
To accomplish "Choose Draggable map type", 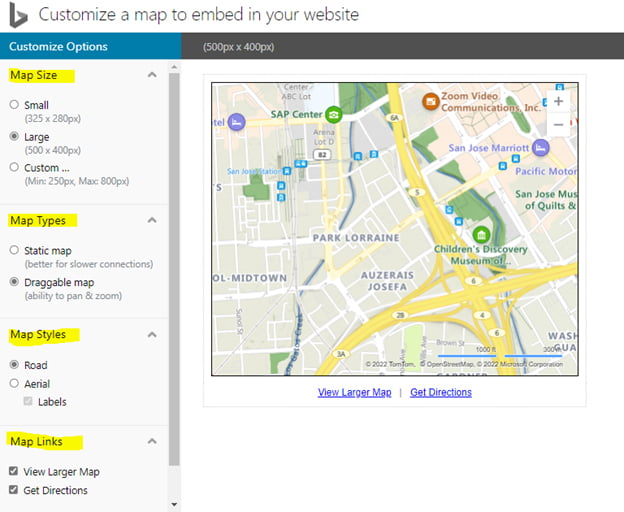I will click(14, 282).
